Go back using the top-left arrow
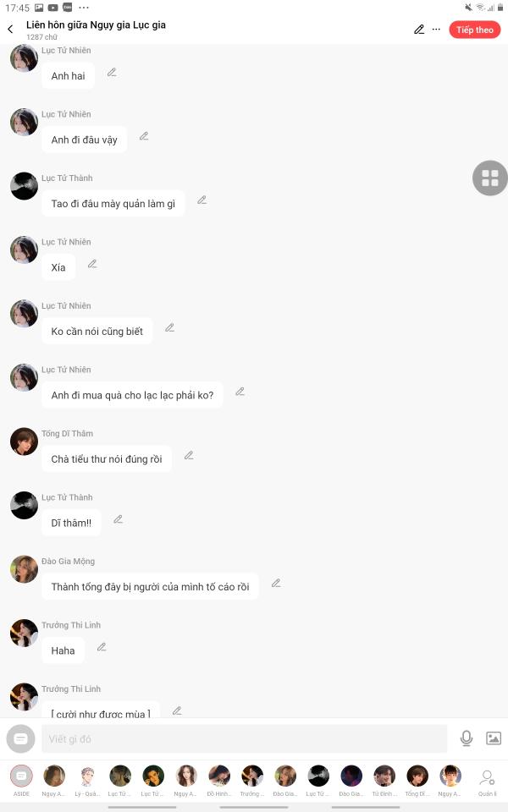This screenshot has width=508, height=812. 10,30
